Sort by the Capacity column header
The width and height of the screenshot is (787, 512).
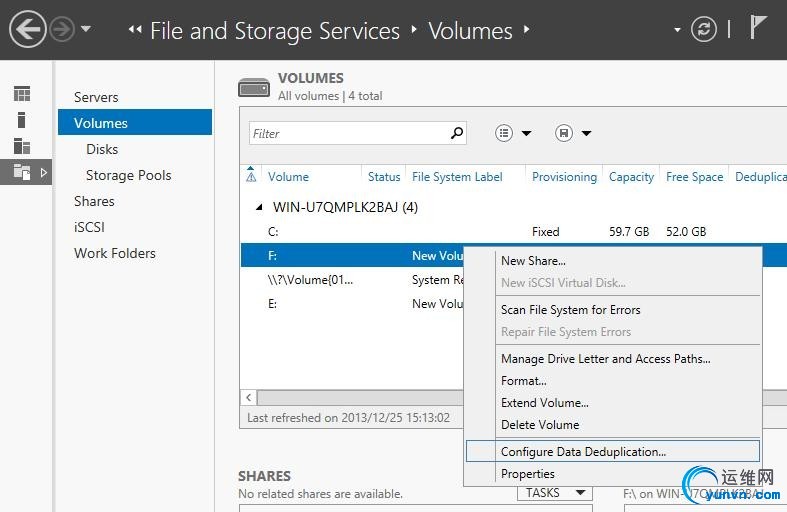click(631, 177)
